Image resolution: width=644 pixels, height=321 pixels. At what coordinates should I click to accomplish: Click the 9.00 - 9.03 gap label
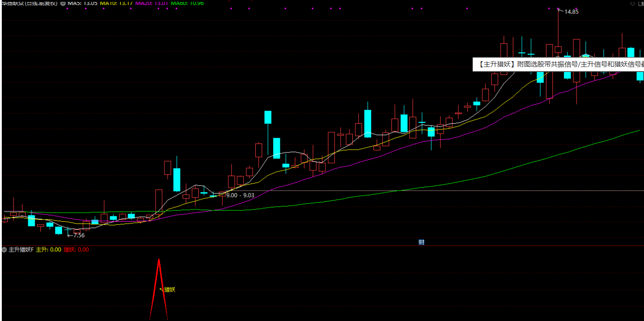(240, 195)
